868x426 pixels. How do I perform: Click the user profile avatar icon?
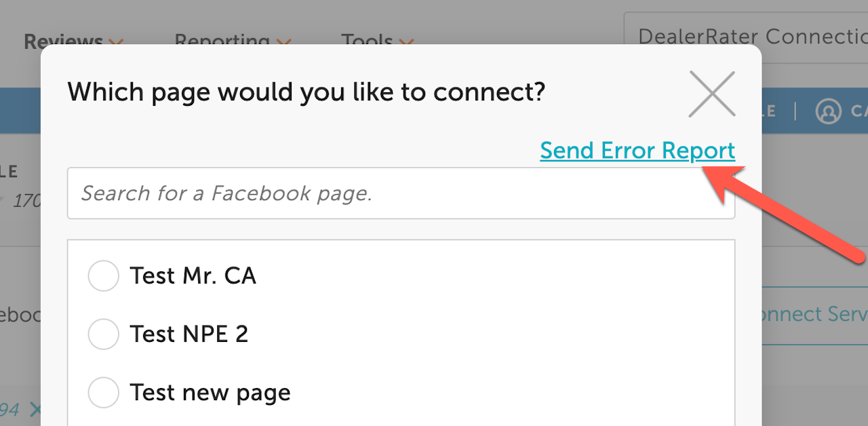click(x=828, y=112)
